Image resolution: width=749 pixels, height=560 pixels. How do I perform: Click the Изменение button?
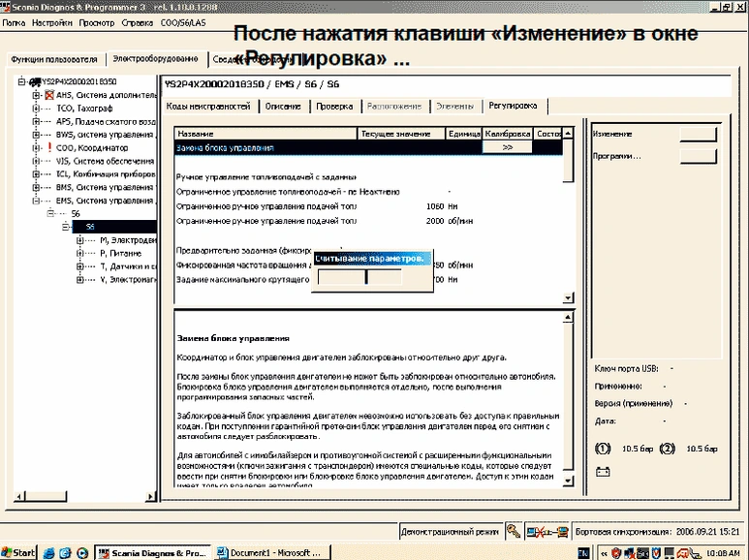click(697, 135)
